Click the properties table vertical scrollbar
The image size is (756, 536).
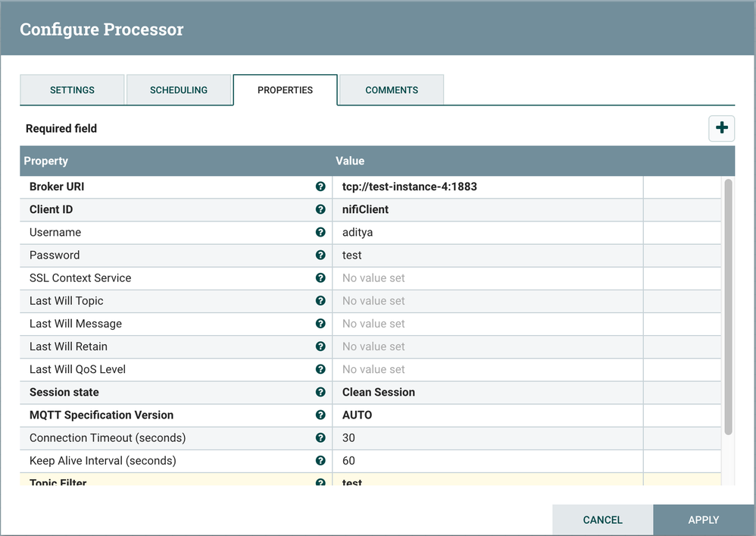coord(728,307)
